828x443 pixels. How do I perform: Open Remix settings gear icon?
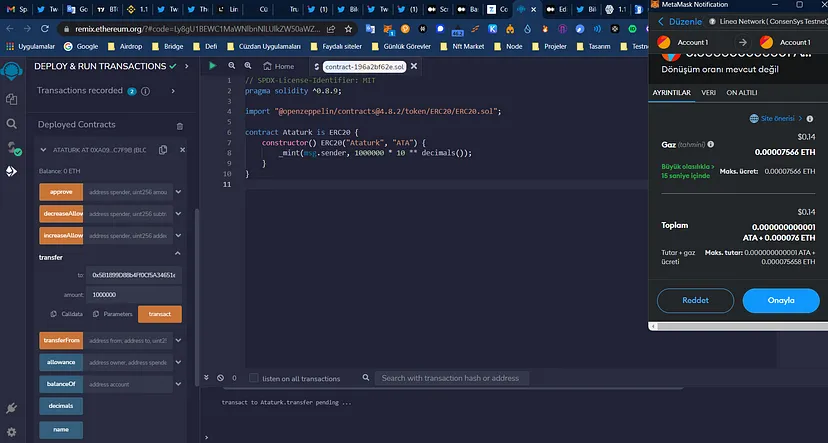click(x=12, y=432)
